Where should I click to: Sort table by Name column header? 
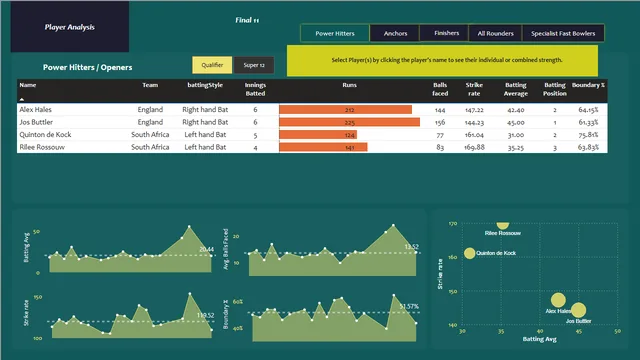tap(28, 85)
